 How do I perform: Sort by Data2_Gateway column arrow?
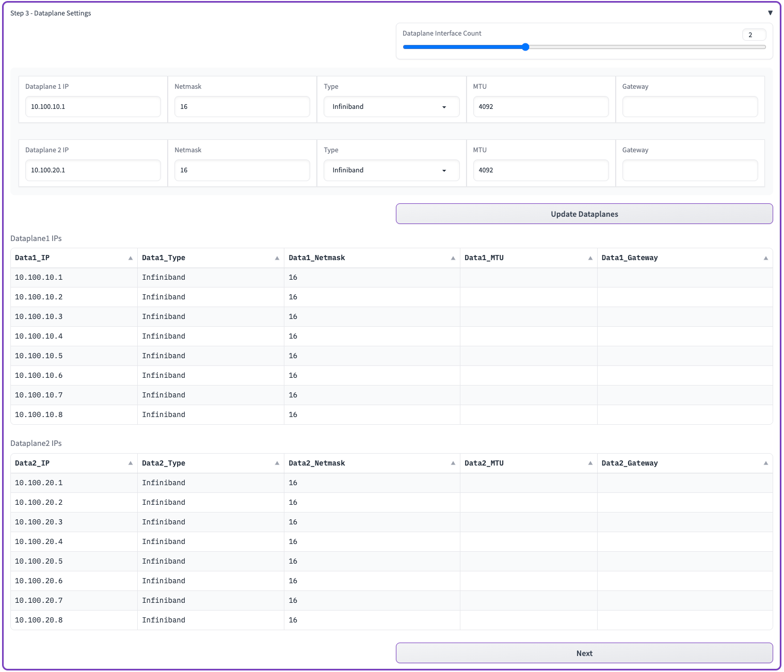pos(766,463)
